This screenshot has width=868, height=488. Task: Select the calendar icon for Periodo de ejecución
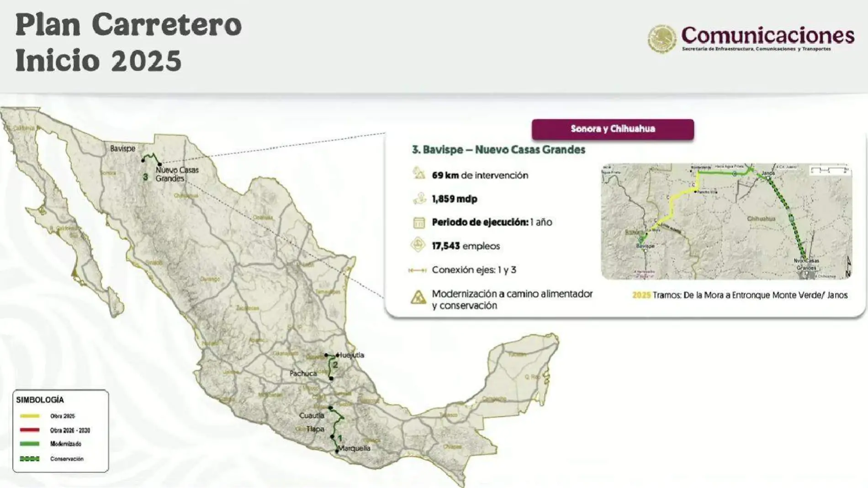[418, 223]
